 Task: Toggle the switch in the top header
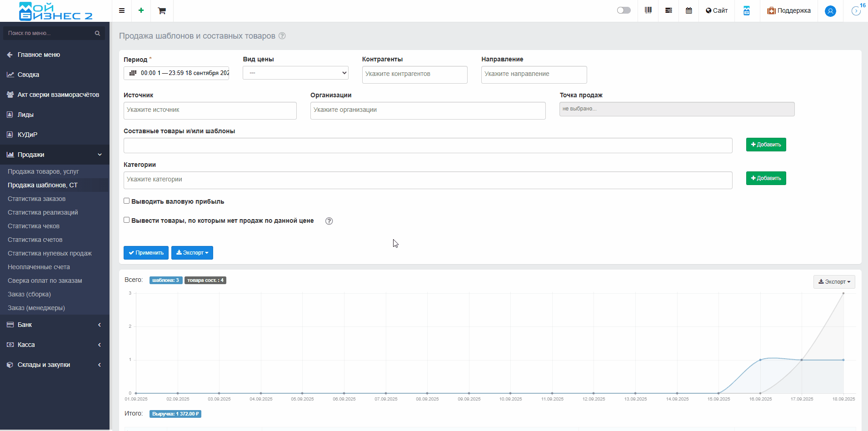(624, 10)
